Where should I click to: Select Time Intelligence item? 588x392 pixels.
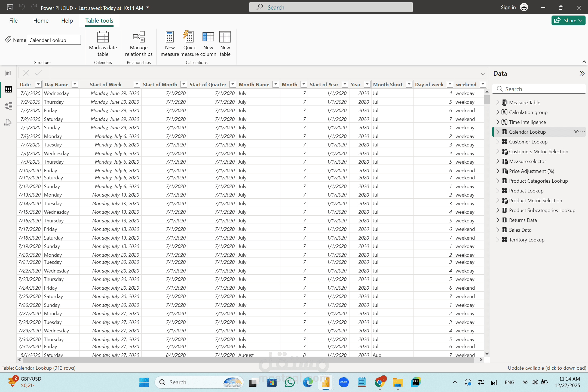[527, 122]
